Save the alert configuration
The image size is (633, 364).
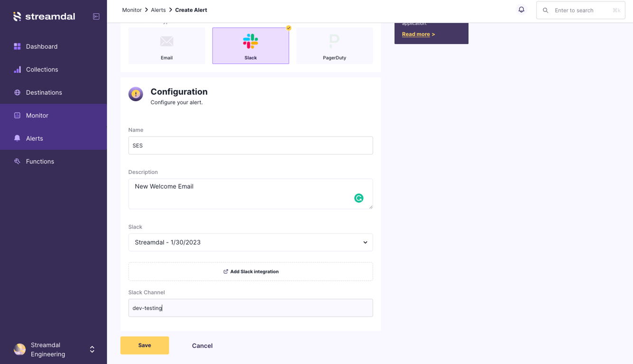145,346
